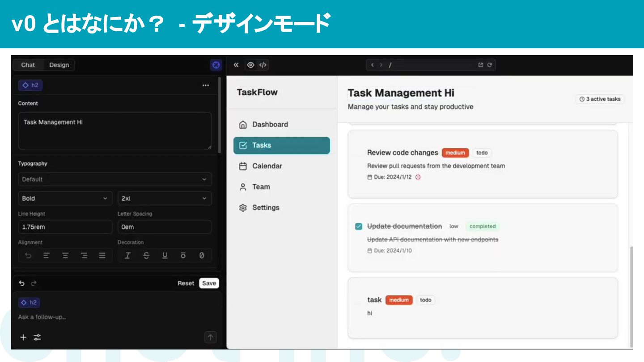This screenshot has width=644, height=362.
Task: Switch to the Chat tab
Action: (x=28, y=65)
